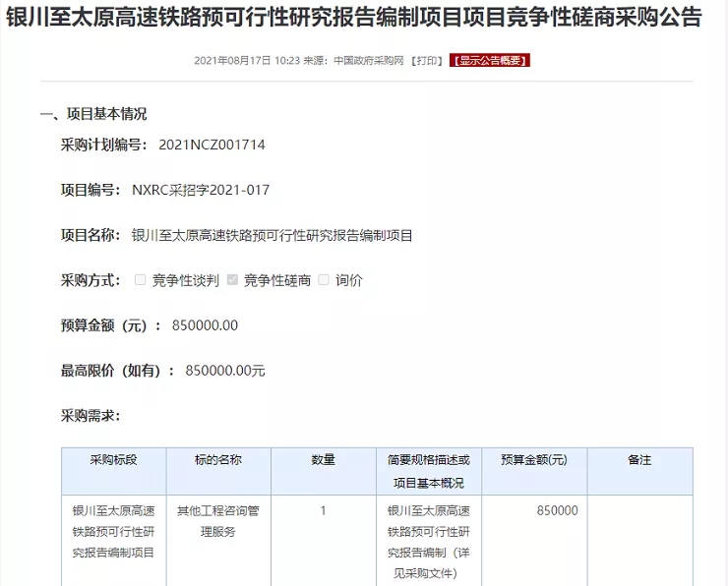Toggle the 竞争性磋商 checkbox
The image size is (728, 586).
pyautogui.click(x=232, y=280)
